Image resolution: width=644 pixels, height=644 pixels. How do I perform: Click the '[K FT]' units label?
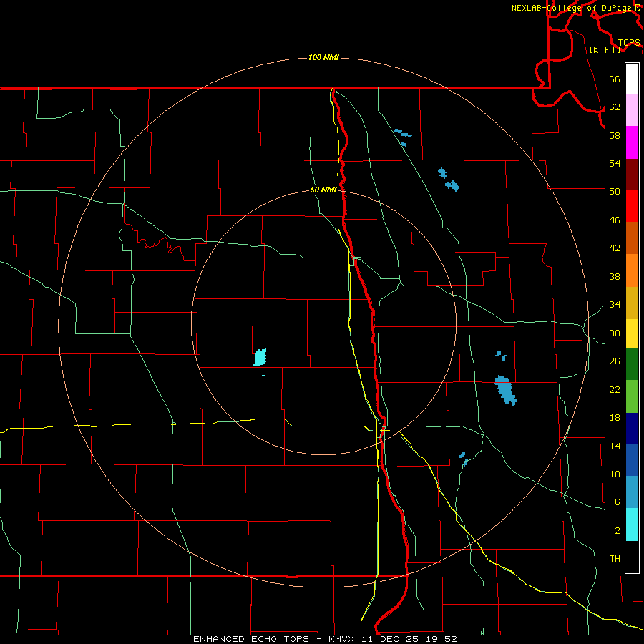pos(605,50)
